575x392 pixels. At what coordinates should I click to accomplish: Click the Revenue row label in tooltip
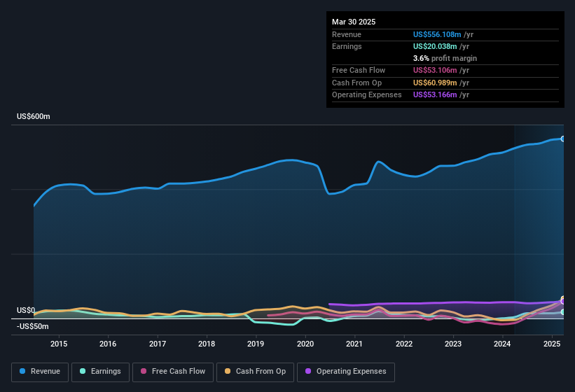coord(347,34)
